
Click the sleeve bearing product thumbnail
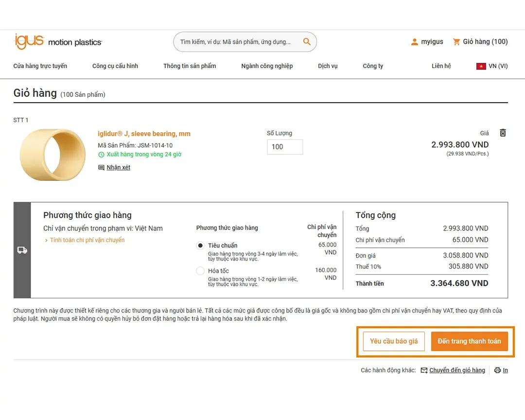52,155
